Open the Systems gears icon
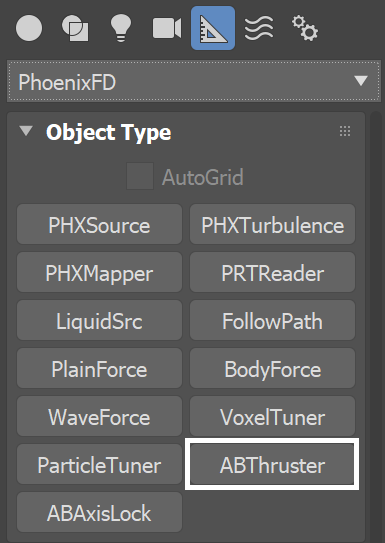The height and width of the screenshot is (543, 385). [x=305, y=28]
